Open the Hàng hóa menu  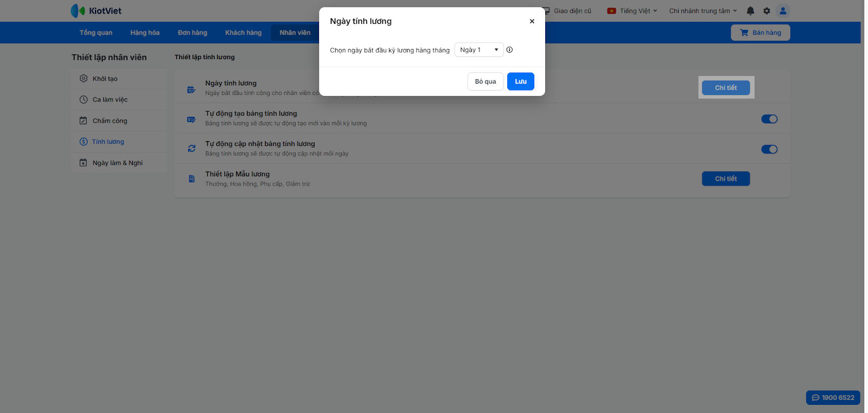145,33
